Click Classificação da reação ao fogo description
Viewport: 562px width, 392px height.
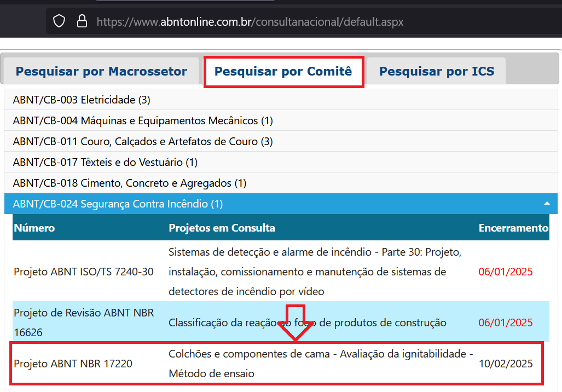308,322
